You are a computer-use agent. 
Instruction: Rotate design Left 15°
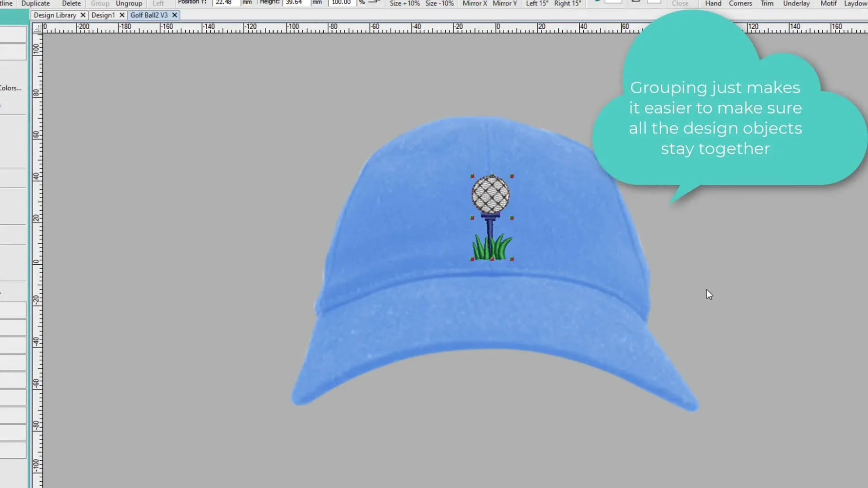point(537,3)
